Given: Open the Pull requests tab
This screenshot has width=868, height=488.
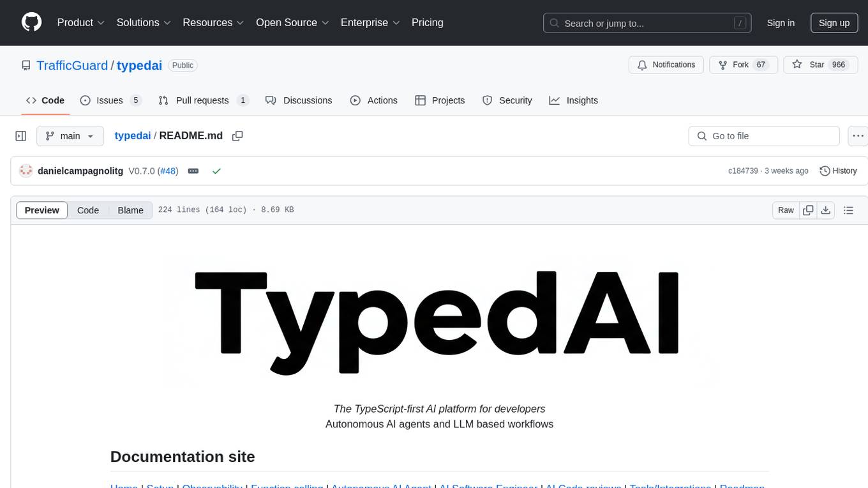Looking at the screenshot, I should point(203,100).
